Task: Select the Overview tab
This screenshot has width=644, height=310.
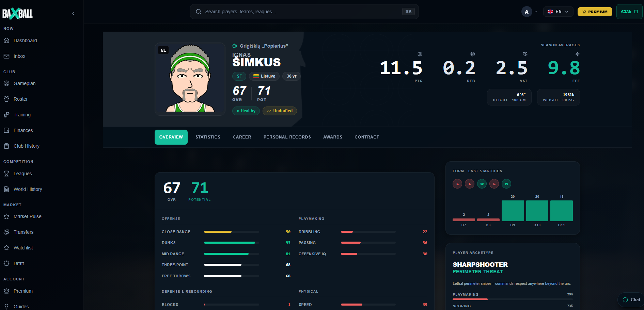Action: click(x=171, y=137)
